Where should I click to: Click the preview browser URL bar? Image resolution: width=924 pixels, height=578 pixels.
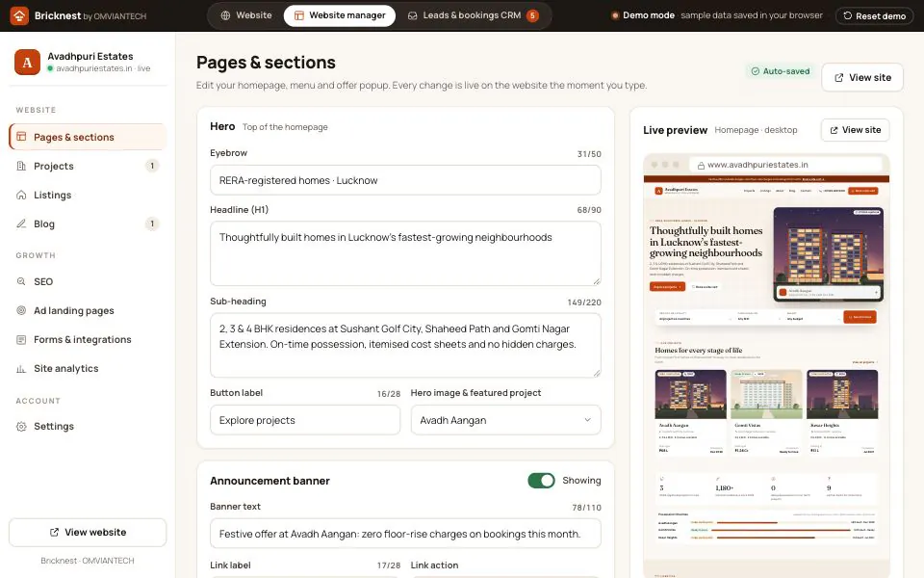coord(788,165)
